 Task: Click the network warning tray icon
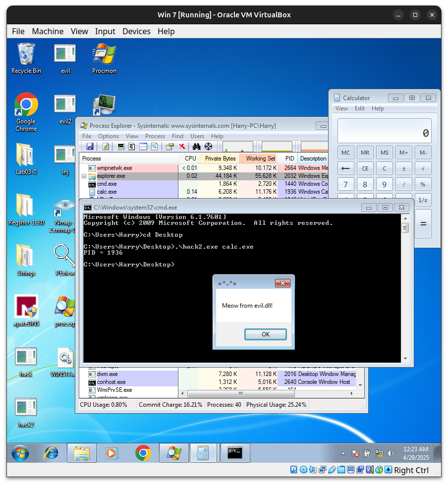(379, 453)
